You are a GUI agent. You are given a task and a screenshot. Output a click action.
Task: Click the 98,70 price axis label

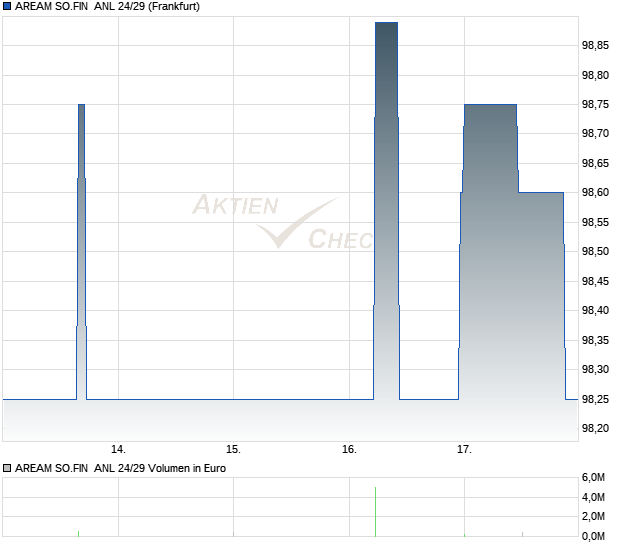coord(595,133)
